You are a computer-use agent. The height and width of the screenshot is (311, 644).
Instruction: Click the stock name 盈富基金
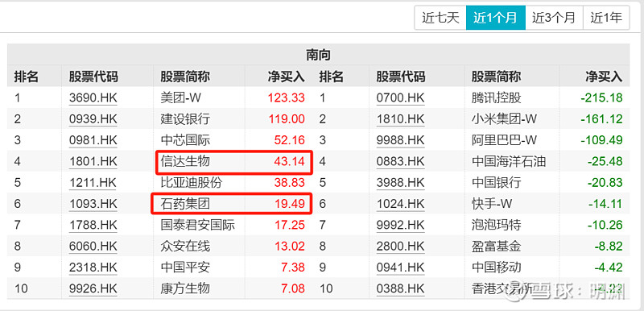pyautogui.click(x=497, y=246)
